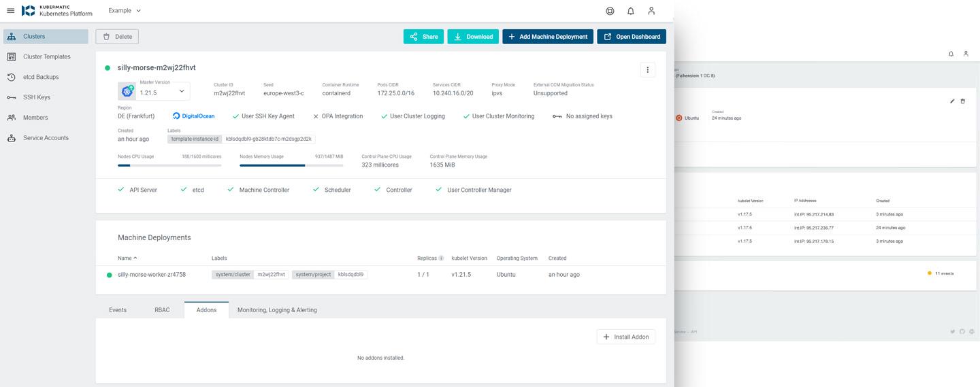
Task: Click the Machine Controller health checkmark
Action: pyautogui.click(x=231, y=190)
